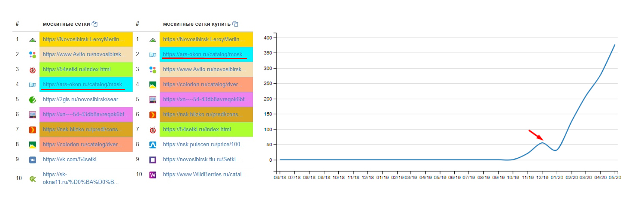Screen dimensions: 644x223
Task: Copy the 'москитные сетки' column header icon
Action: (95, 24)
